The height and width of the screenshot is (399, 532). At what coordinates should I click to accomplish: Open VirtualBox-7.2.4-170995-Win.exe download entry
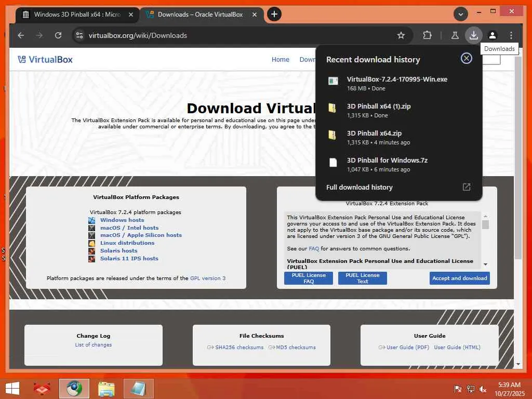click(x=398, y=84)
